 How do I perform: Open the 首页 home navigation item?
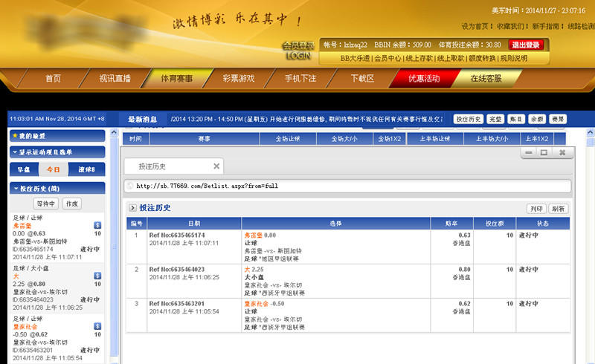pyautogui.click(x=53, y=79)
